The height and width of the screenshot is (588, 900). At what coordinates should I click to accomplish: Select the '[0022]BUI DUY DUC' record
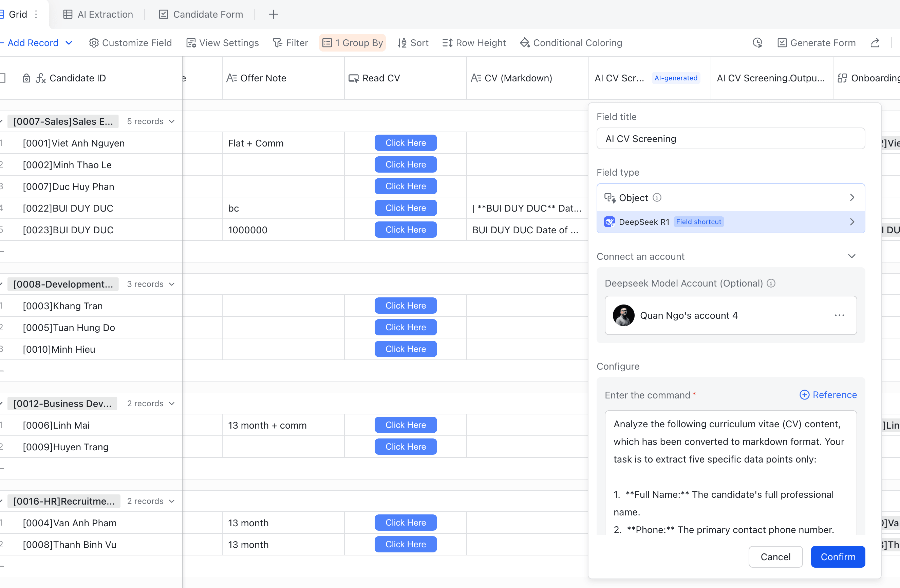(68, 208)
